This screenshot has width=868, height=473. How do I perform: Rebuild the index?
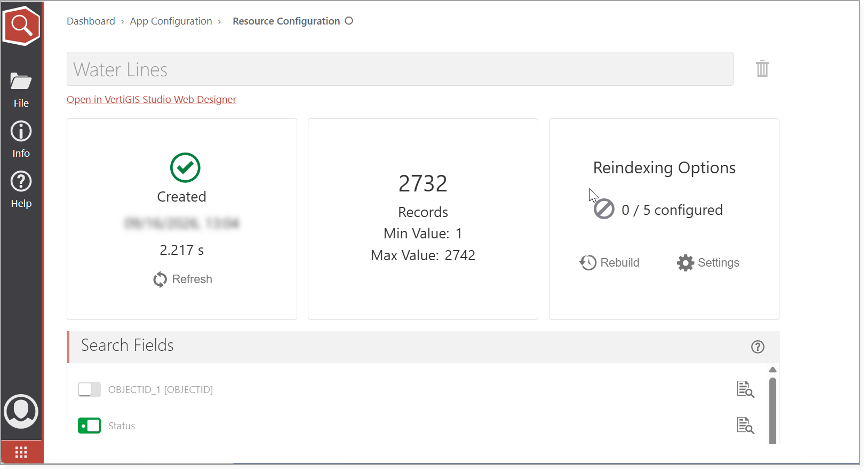[x=609, y=262]
